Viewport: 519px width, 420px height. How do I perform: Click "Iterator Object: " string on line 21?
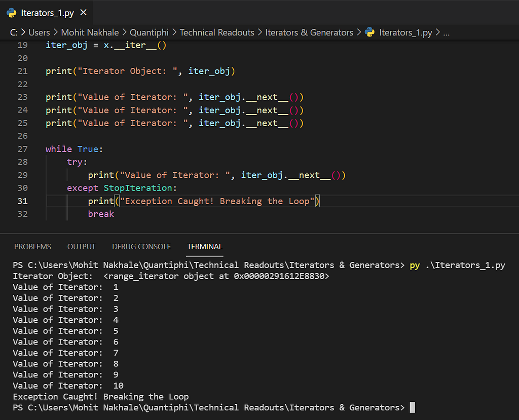pos(127,71)
